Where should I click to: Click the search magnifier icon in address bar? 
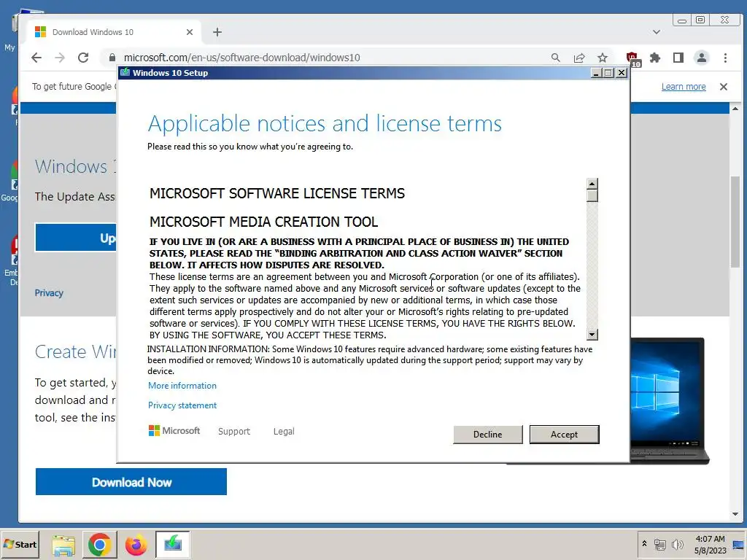555,58
